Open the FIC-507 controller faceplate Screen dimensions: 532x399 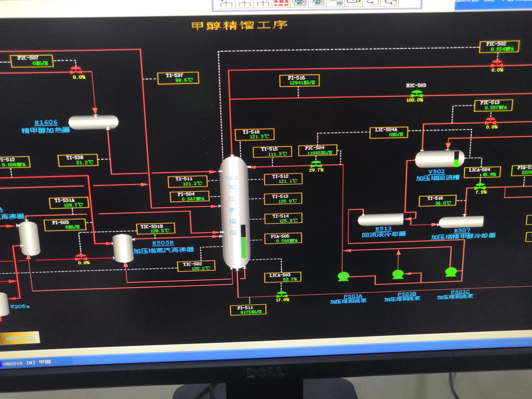(32, 61)
